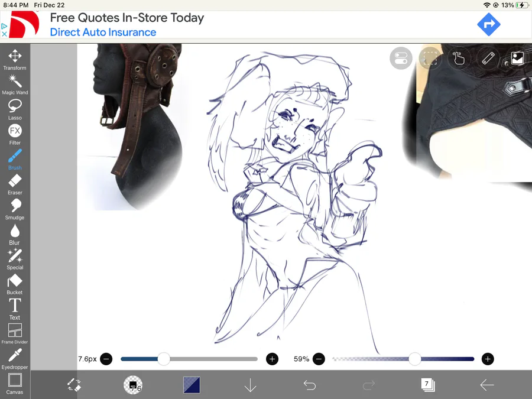Click the brush thickness slider track
This screenshot has height=399, width=532.
tap(189, 359)
